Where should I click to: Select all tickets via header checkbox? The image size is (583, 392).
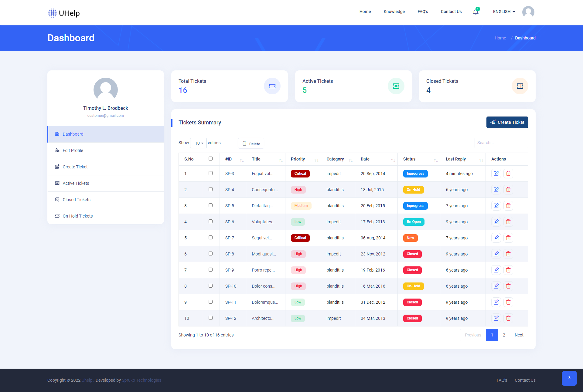211,159
